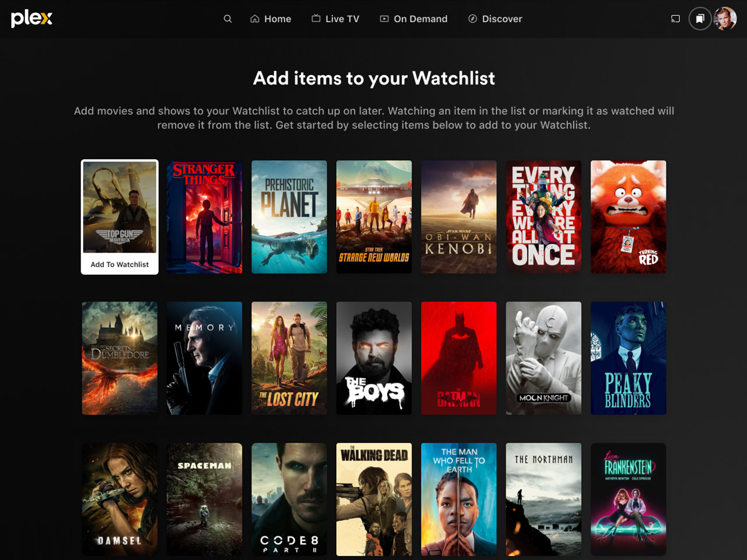The image size is (747, 560).
Task: Choose Everything Everywhere All At Once poster
Action: pyautogui.click(x=543, y=217)
